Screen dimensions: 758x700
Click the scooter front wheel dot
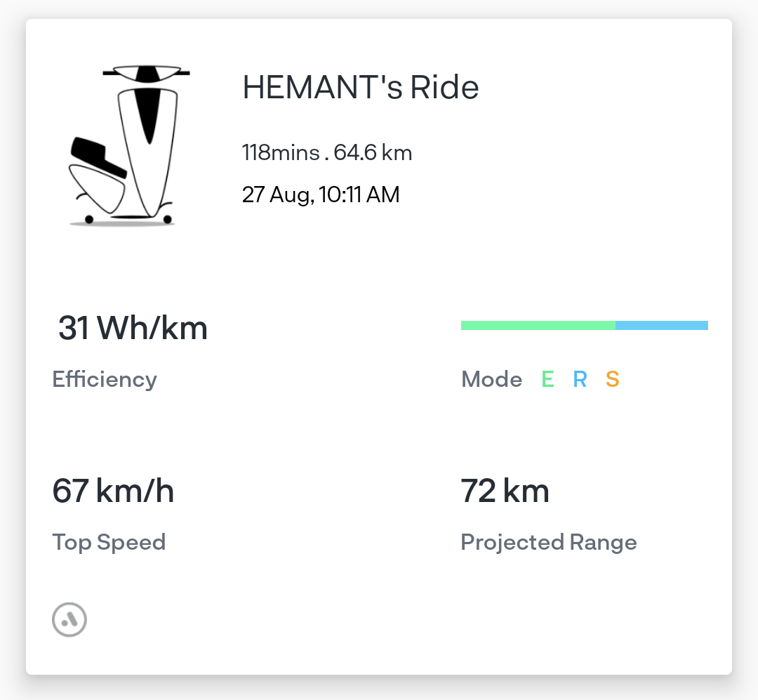[168, 220]
